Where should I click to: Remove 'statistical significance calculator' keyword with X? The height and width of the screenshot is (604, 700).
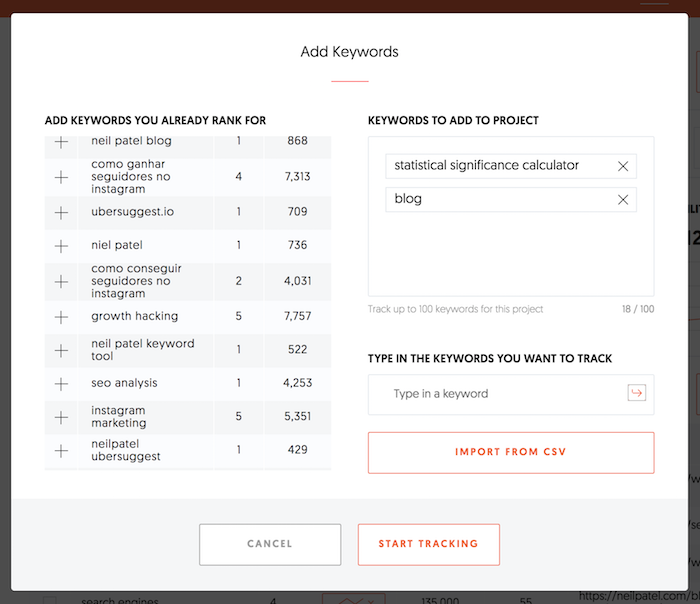[x=623, y=166]
